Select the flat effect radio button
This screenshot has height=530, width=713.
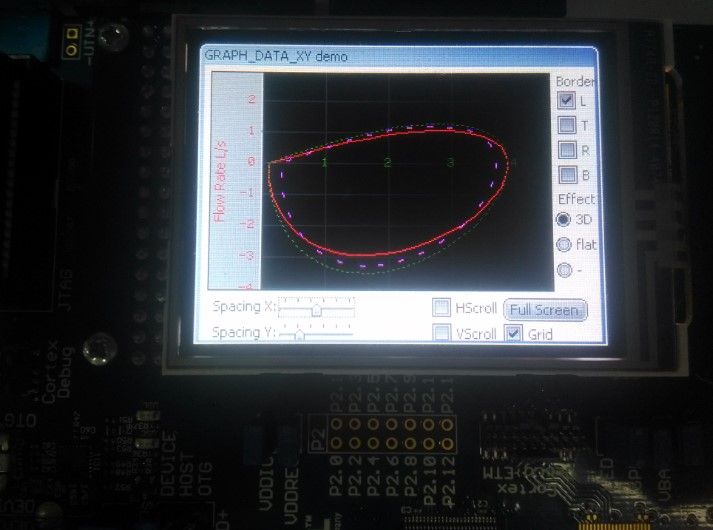point(564,245)
